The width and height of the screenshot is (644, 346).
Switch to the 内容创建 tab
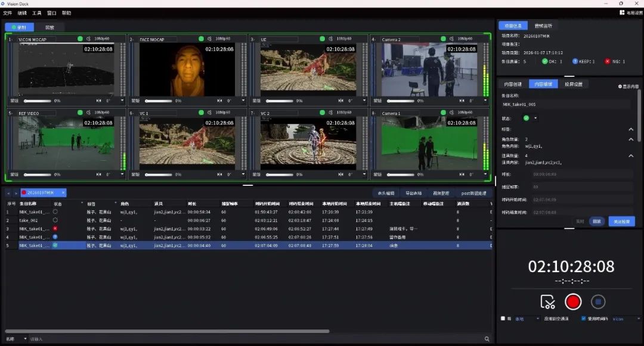pyautogui.click(x=513, y=84)
